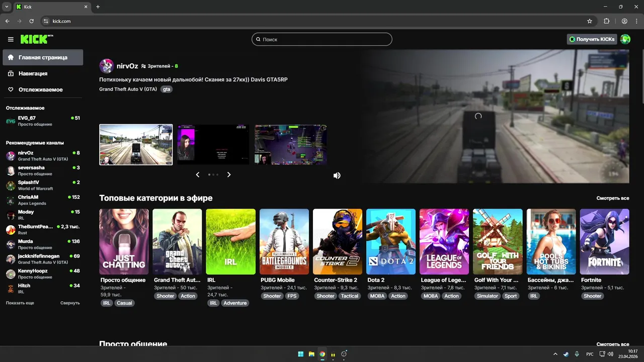This screenshot has height=362, width=644.
Task: Open Counter-Strike 2 category card
Action: [338, 242]
